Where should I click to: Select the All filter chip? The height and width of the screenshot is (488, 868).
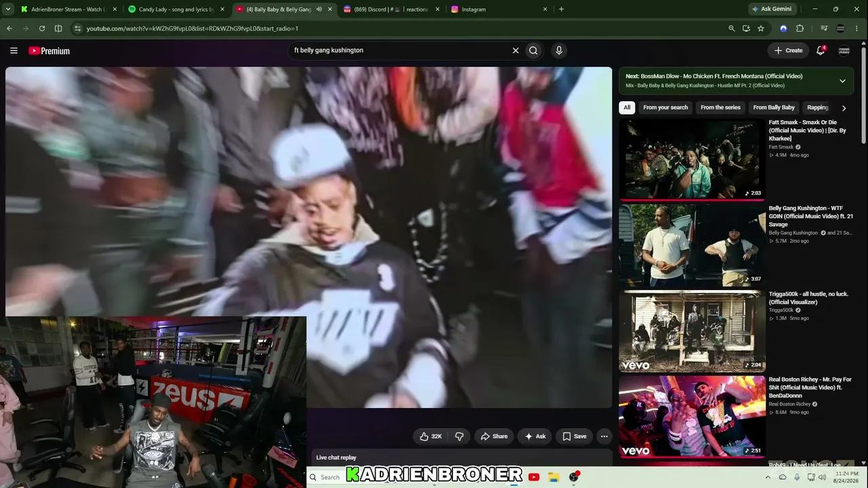[627, 108]
